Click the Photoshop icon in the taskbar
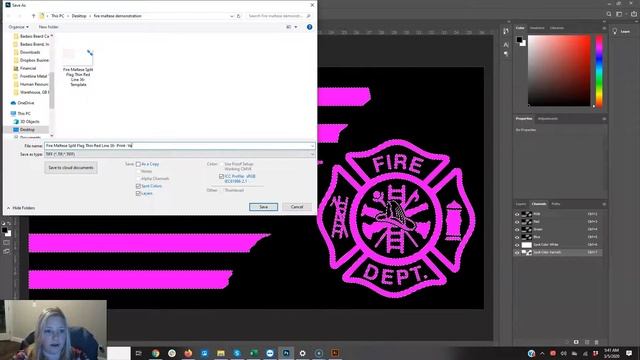 286,353
